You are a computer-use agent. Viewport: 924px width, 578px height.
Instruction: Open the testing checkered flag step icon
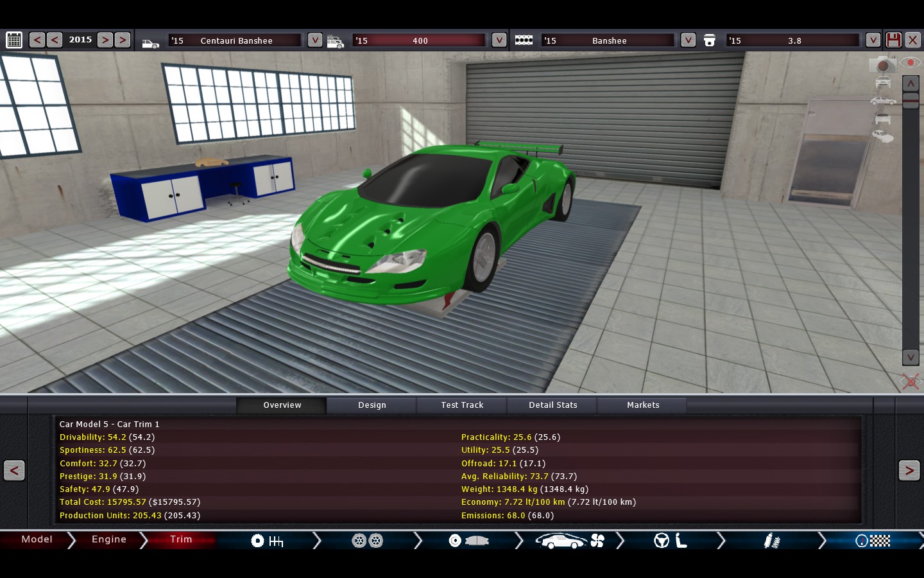[x=873, y=541]
